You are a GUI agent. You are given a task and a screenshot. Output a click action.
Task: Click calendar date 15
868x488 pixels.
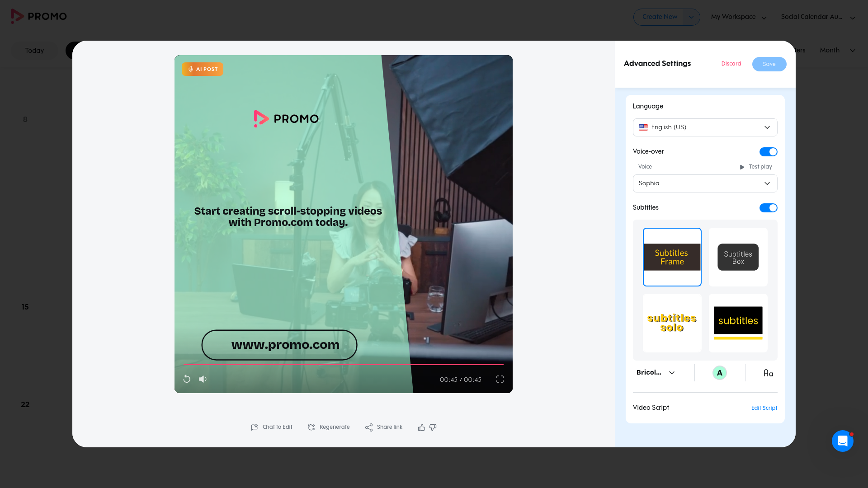25,307
